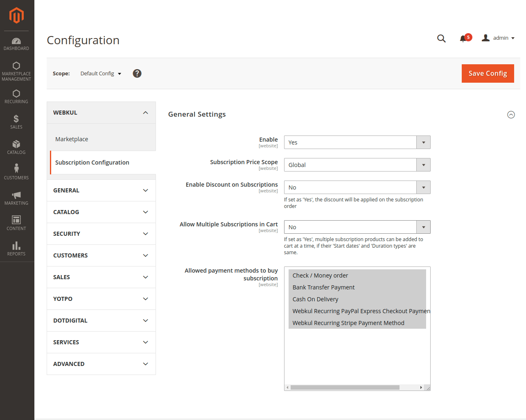Open the Marketing megaphone icon
Image resolution: width=526 pixels, height=420 pixels.
16,195
